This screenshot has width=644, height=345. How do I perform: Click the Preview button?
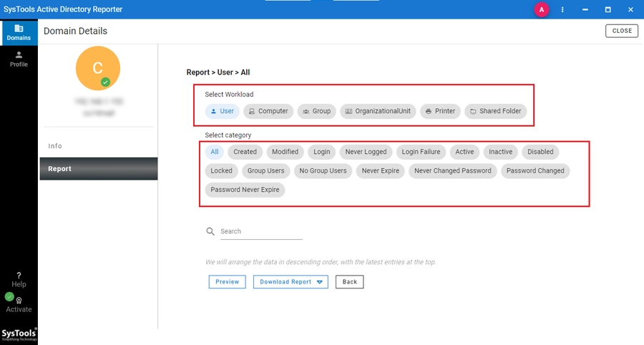[227, 282]
